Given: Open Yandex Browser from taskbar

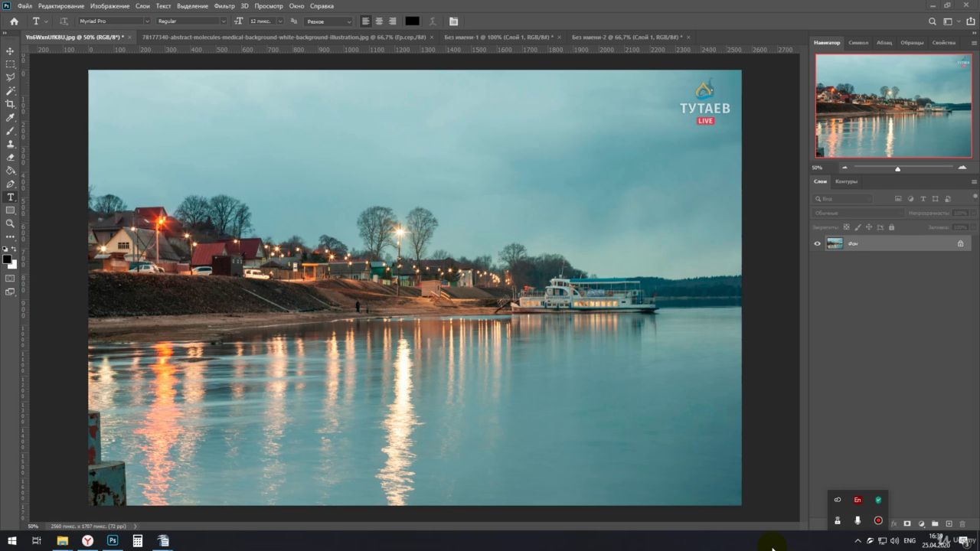Looking at the screenshot, I should [88, 540].
